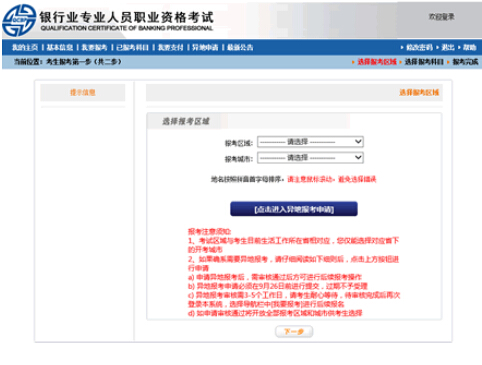
Task: Open 最新公告 menu item
Action: coord(240,48)
